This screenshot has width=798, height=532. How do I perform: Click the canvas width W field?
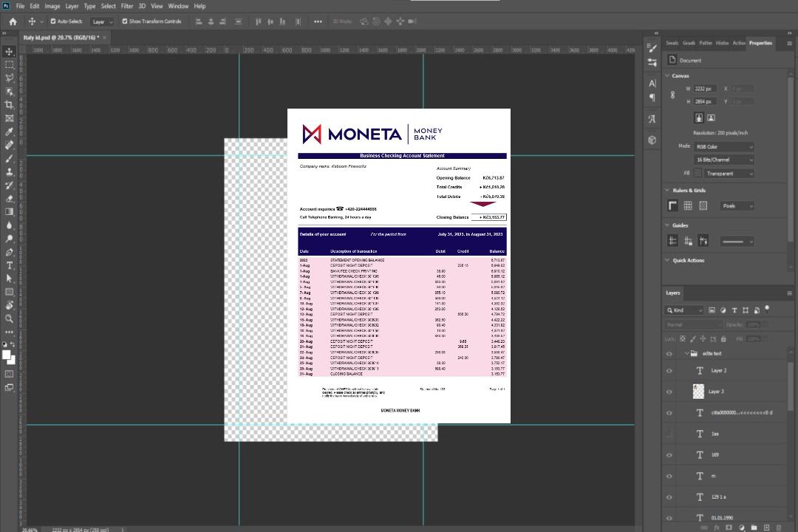[x=706, y=89]
